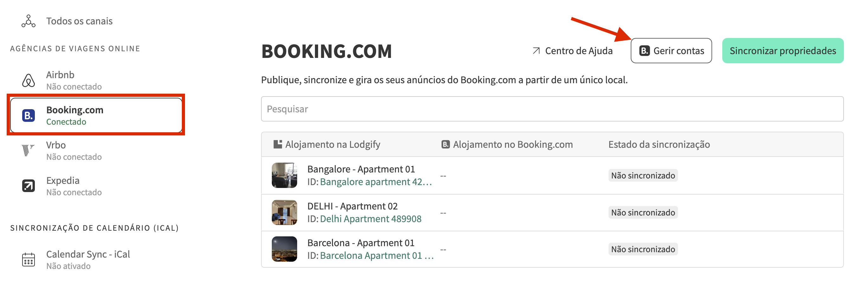Open the Centro de Ajuda link
The width and height of the screenshot is (868, 293).
pyautogui.click(x=578, y=51)
